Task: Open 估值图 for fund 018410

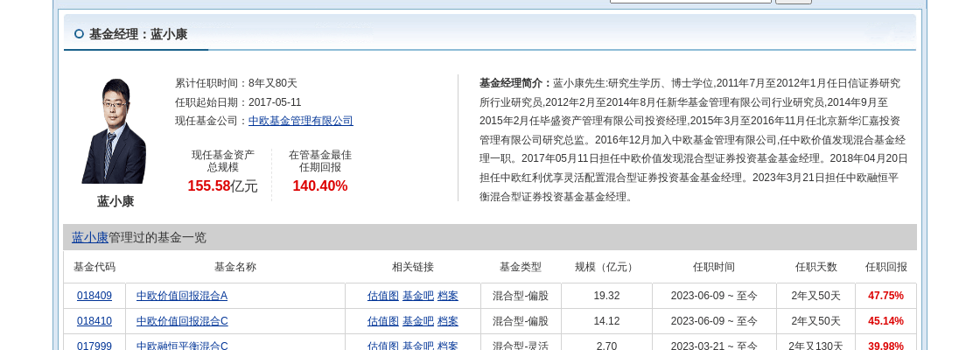Action: pyautogui.click(x=383, y=321)
